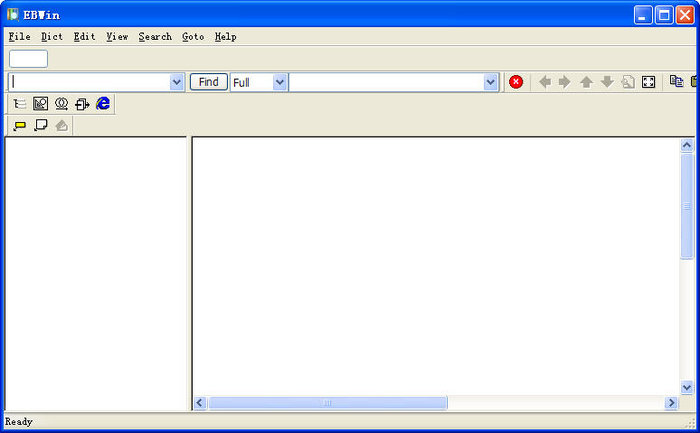
Task: Click the vertical scrollbar thumb
Action: [687, 206]
